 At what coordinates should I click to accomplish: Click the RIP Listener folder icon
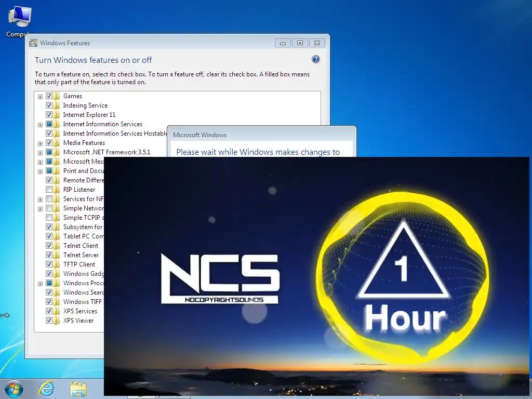[x=56, y=190]
